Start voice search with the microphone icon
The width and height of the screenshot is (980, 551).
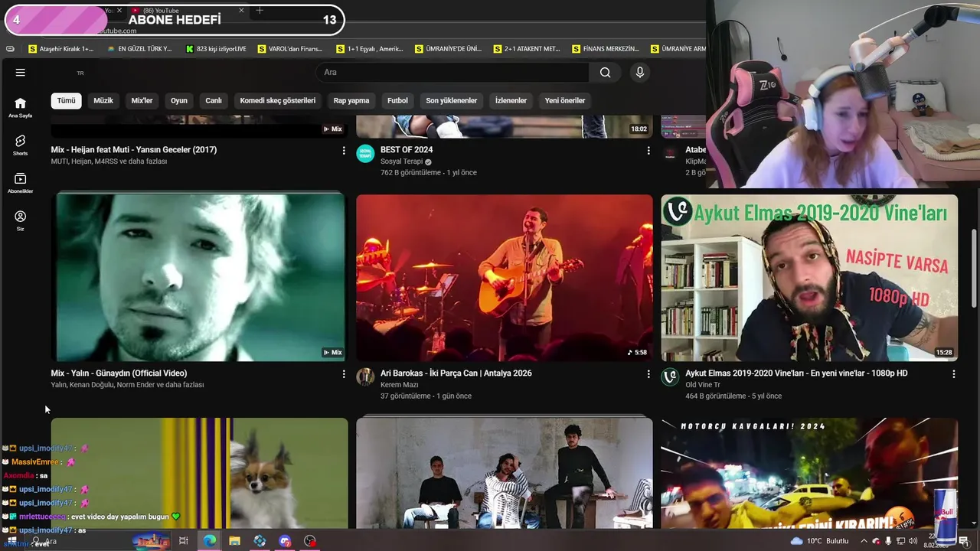tap(640, 73)
